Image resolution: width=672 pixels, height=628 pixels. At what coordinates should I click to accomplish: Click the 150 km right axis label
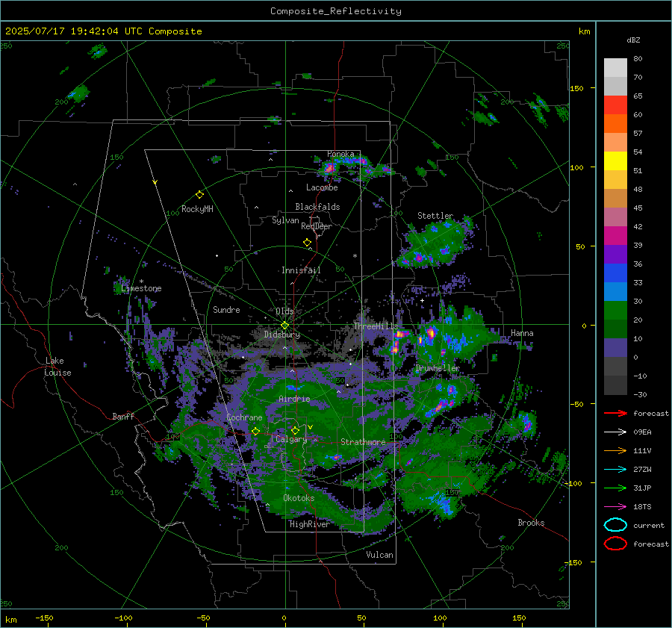point(576,88)
